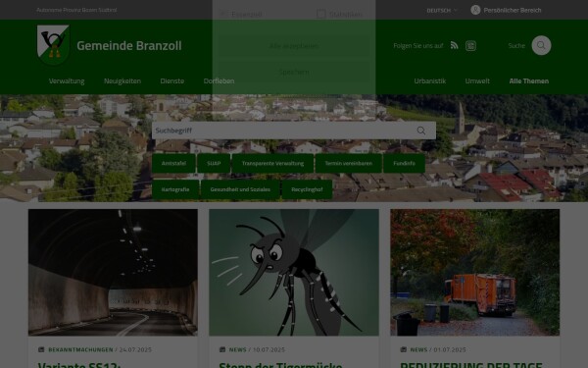Open Gesundheit und Soziales
This screenshot has width=588, height=368.
(240, 189)
